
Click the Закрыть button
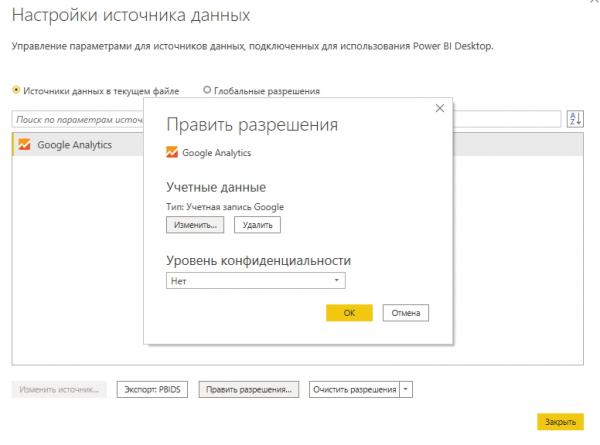pyautogui.click(x=560, y=422)
